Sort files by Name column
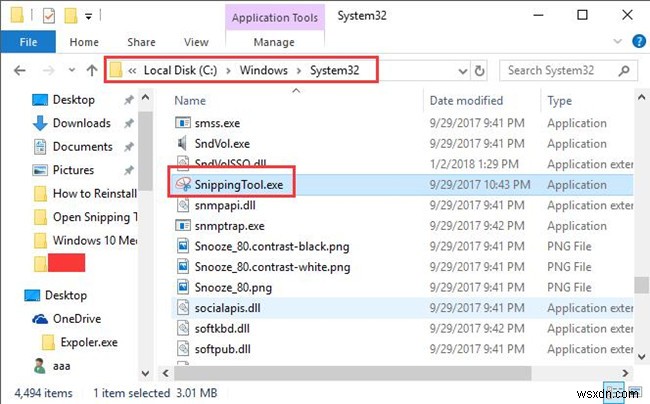 [190, 101]
